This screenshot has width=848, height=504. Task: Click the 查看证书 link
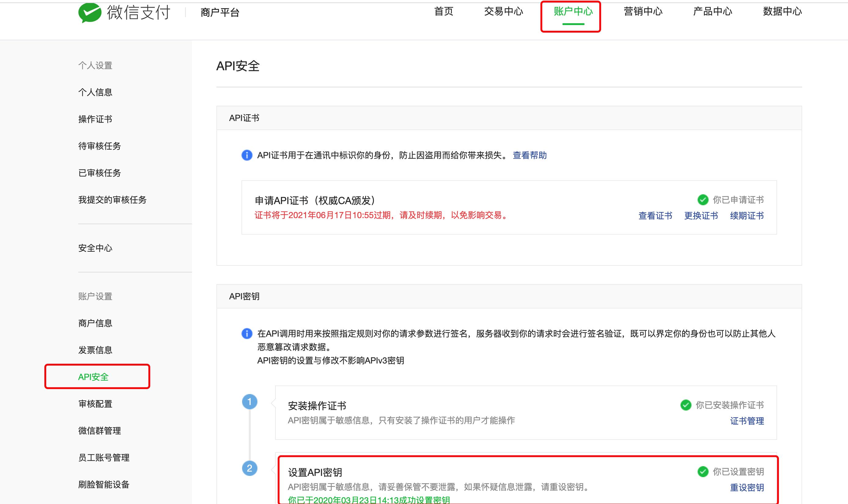click(x=655, y=216)
